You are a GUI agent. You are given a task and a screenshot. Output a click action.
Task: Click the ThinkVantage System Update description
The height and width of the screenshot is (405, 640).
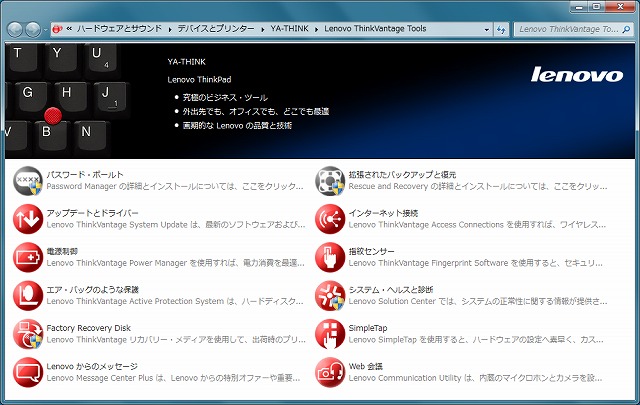pos(176,225)
